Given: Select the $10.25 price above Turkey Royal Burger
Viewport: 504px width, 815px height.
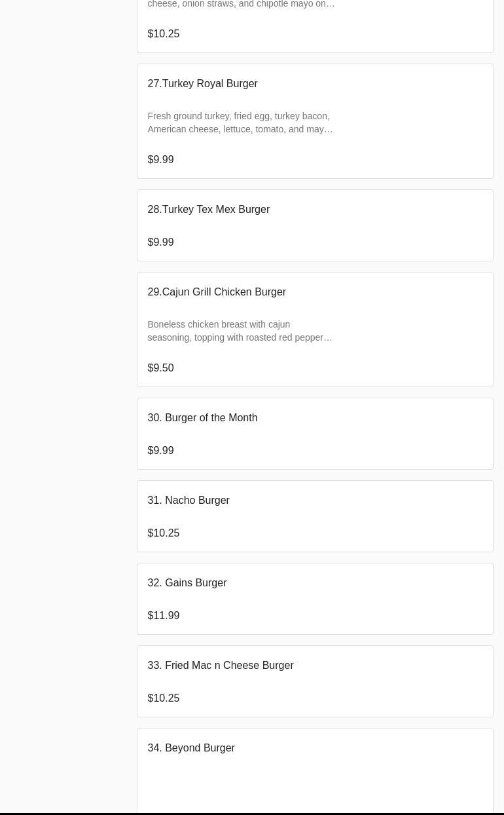Looking at the screenshot, I should click(x=163, y=34).
